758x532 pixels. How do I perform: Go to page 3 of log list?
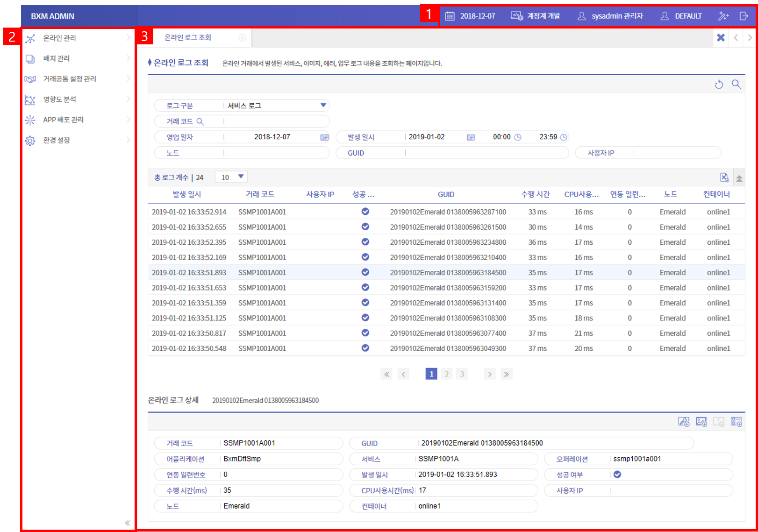[x=462, y=374]
